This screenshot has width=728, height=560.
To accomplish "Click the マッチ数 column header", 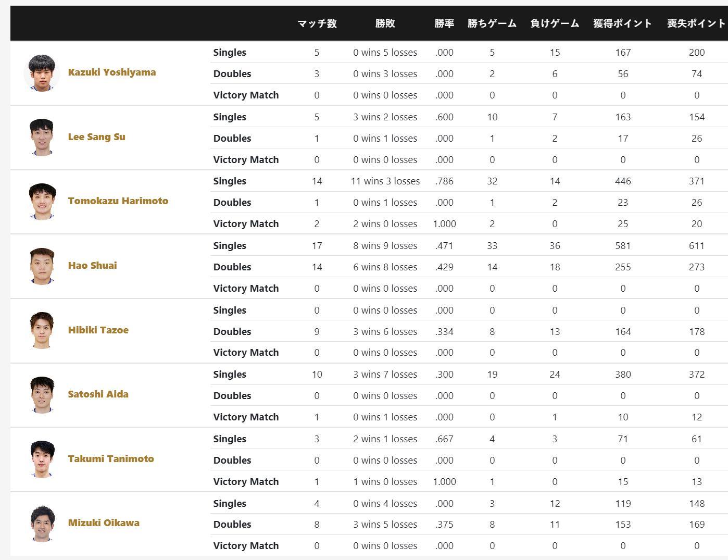I will click(x=317, y=23).
